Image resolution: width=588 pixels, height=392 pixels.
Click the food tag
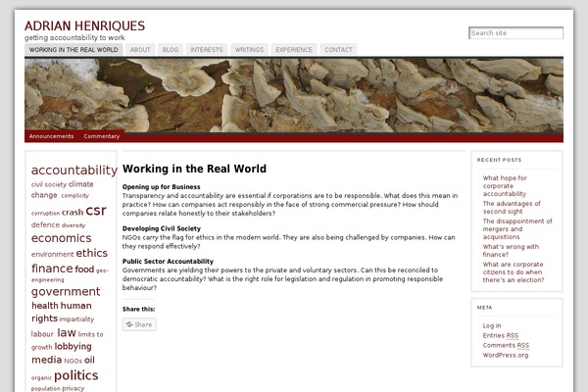[x=84, y=269]
